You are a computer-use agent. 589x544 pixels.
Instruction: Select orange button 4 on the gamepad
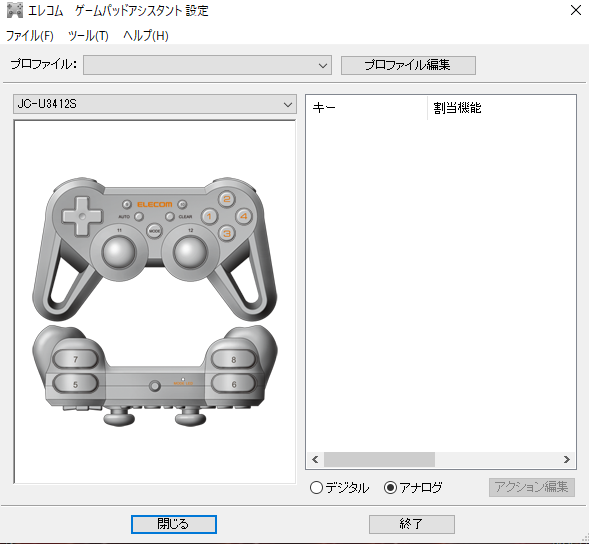(244, 216)
